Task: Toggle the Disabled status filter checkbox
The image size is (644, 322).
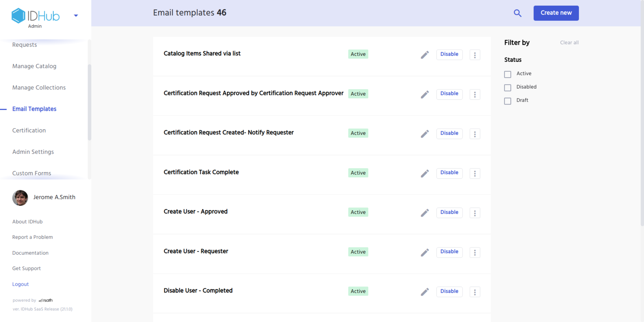Action: pos(508,88)
